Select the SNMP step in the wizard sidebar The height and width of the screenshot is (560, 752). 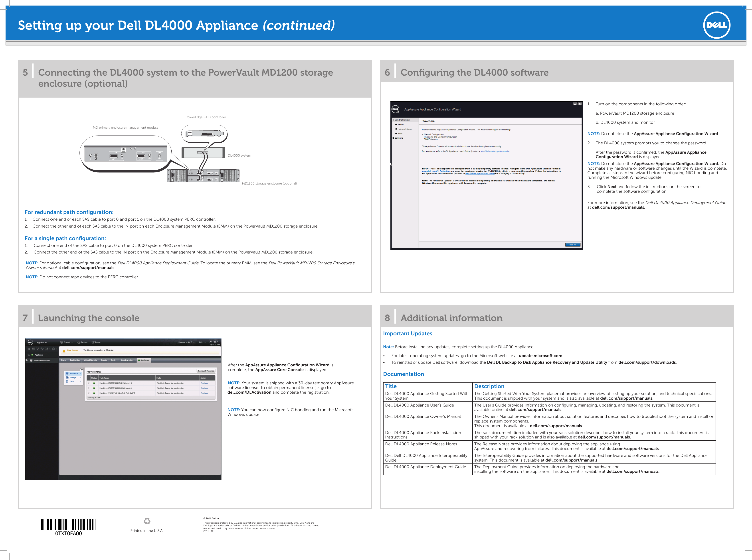pos(400,134)
